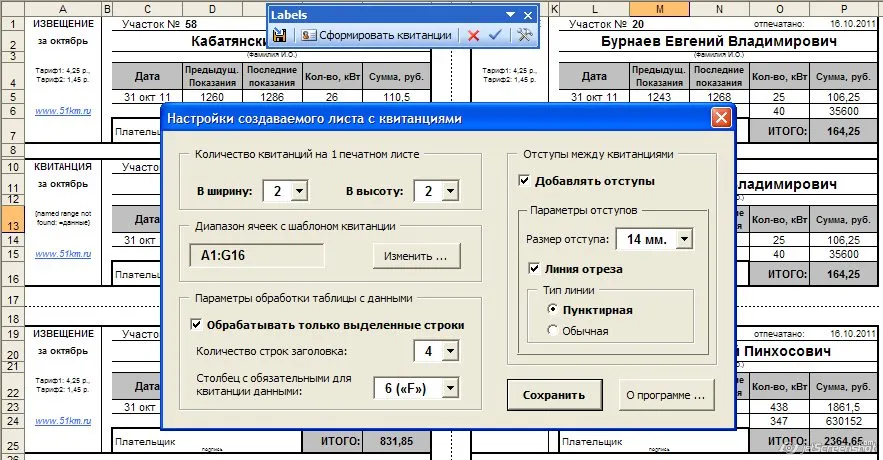Viewport: 883px width, 460px height.
Task: Open settings via hammer-and-wrench toolbar icon
Action: [x=523, y=35]
